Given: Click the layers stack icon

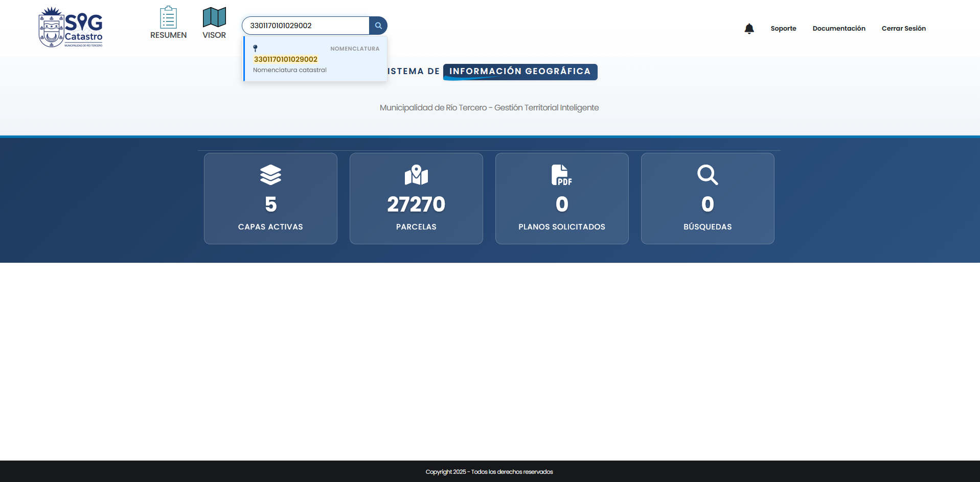Looking at the screenshot, I should [270, 175].
